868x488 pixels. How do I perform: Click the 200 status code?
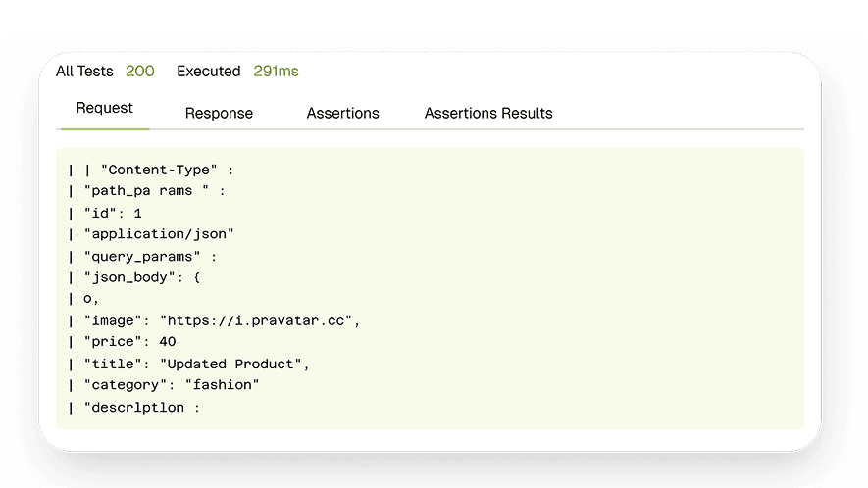140,72
